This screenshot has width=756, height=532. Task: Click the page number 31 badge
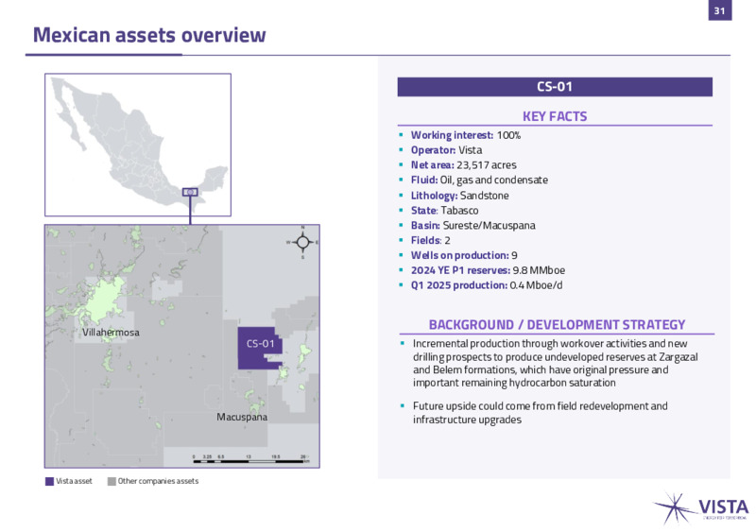tap(720, 10)
